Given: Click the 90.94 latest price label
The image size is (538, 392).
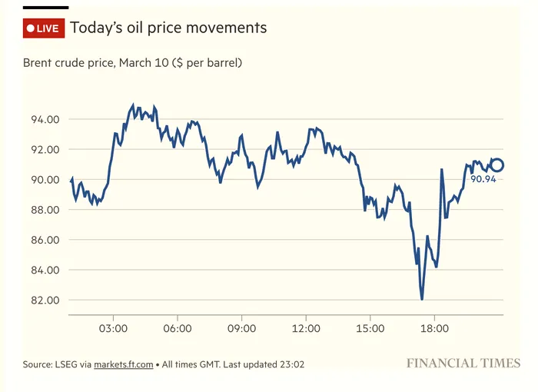Looking at the screenshot, I should pos(483,179).
